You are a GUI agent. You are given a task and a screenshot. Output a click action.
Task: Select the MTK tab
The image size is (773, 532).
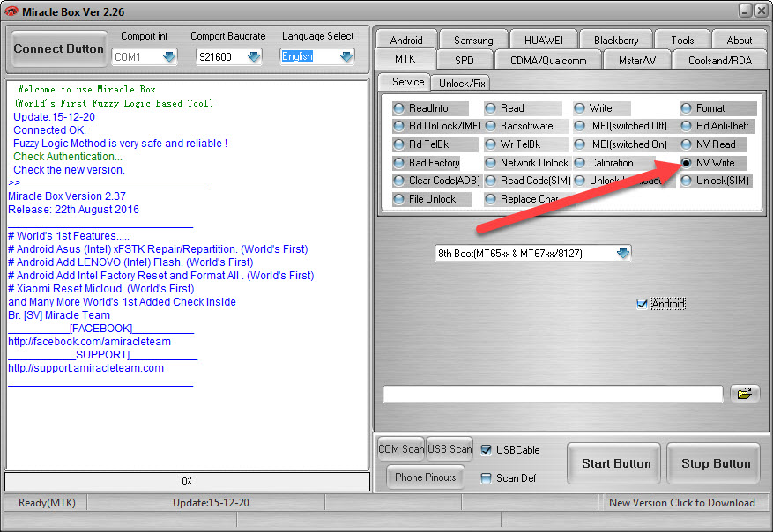coord(405,59)
